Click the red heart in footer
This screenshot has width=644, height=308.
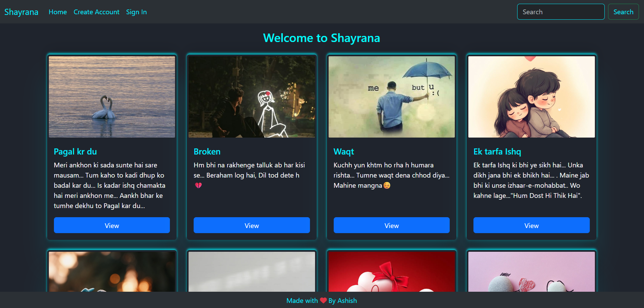323,301
